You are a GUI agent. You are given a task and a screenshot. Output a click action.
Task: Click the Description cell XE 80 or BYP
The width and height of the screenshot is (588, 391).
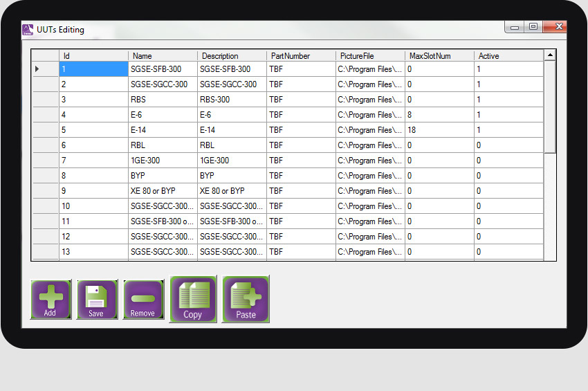232,191
